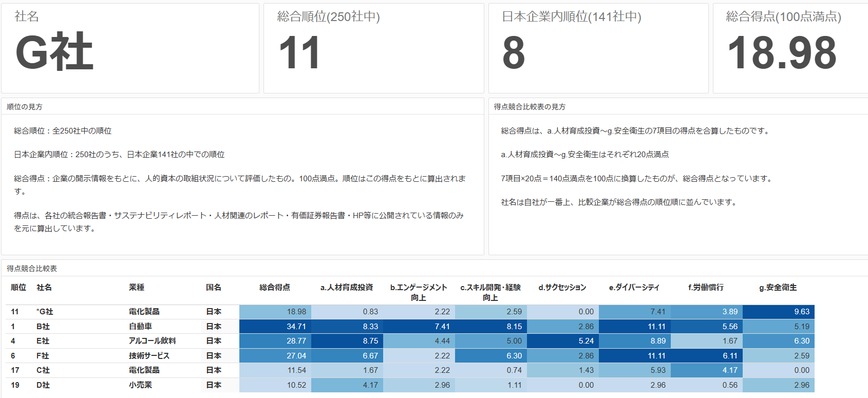Sort by a.人材育成投資 column header
This screenshot has height=398, width=868.
[347, 288]
